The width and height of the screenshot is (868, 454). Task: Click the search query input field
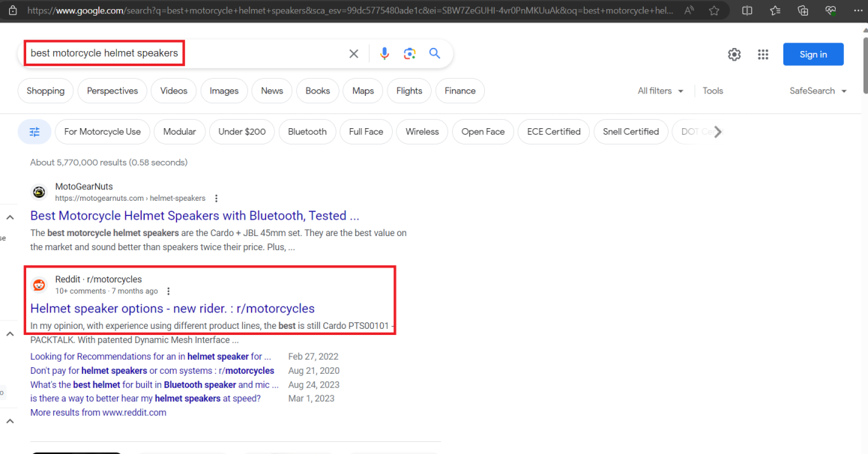[183, 54]
